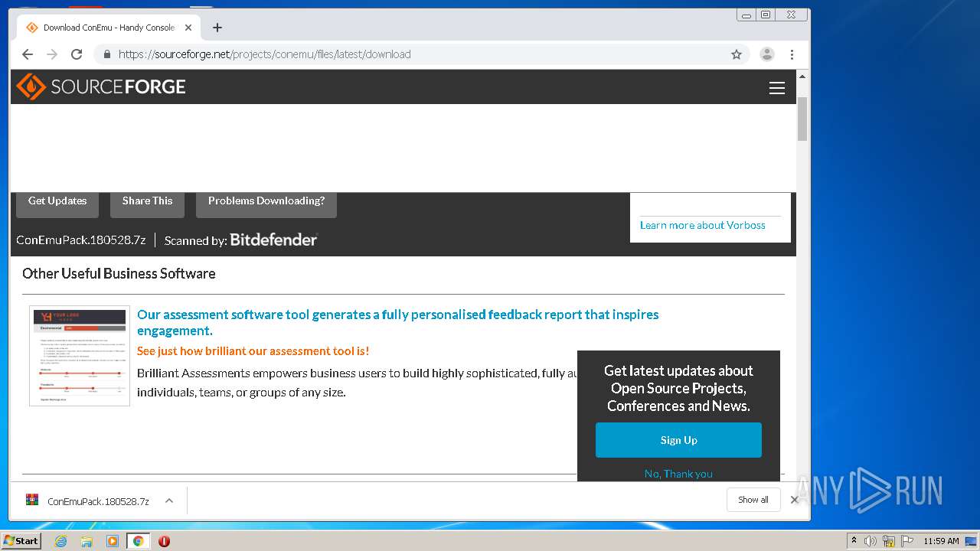Click See just how brilliant link
Screen dimensions: 980x551
coord(253,350)
